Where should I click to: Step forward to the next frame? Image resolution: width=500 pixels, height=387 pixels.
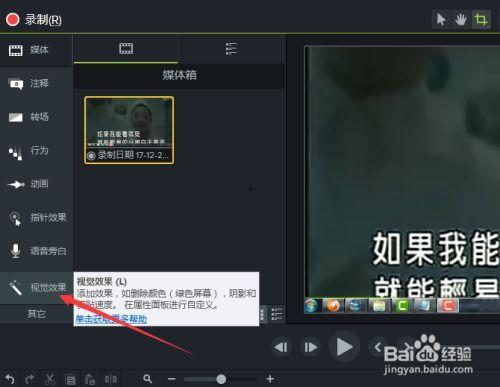pos(310,347)
